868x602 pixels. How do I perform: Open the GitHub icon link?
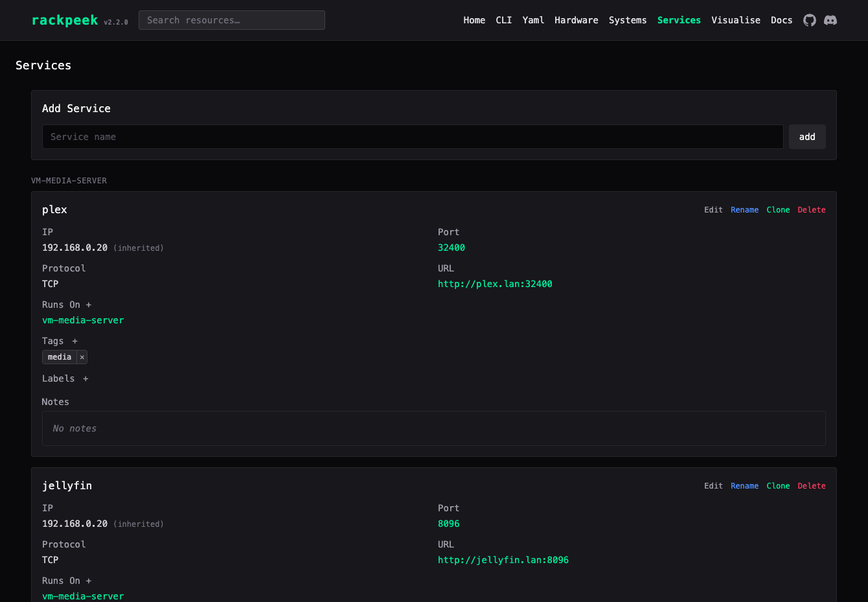click(810, 20)
